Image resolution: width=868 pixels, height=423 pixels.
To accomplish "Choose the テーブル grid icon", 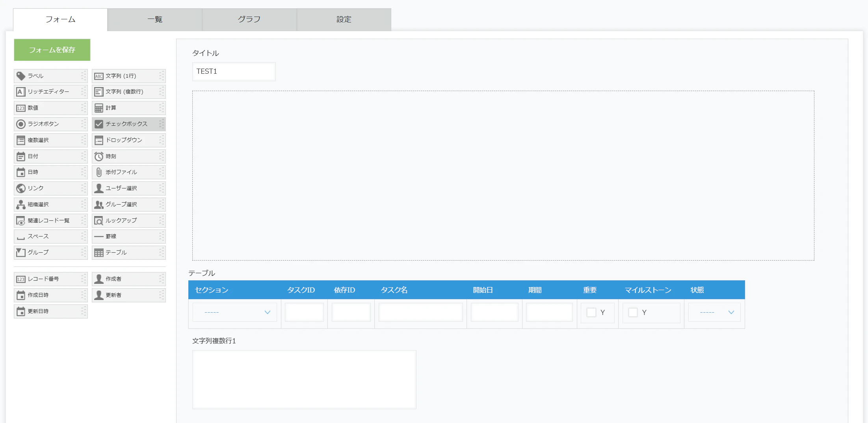I will [99, 253].
